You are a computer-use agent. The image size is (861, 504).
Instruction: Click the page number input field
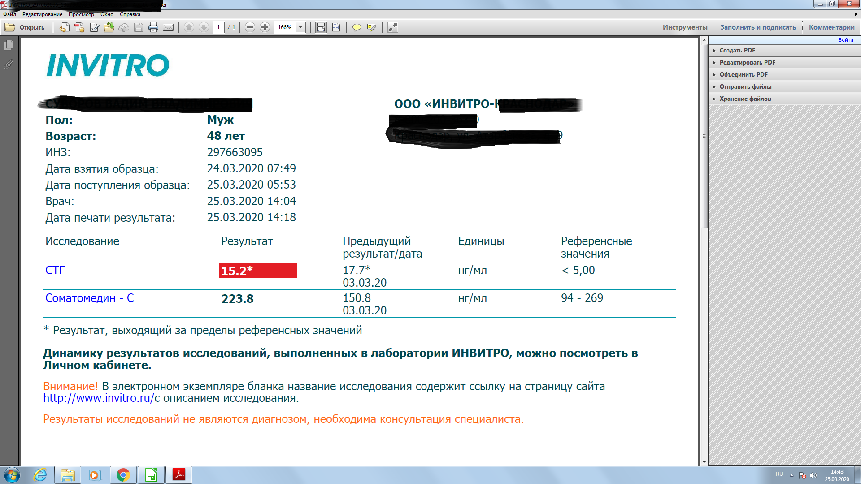click(x=218, y=27)
